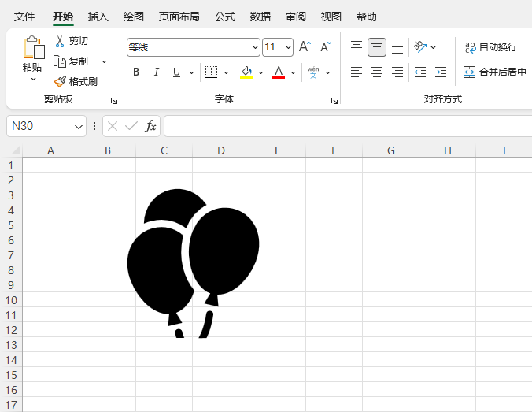Switch to the 页面布局 tab
This screenshot has width=532, height=412.
pyautogui.click(x=179, y=17)
